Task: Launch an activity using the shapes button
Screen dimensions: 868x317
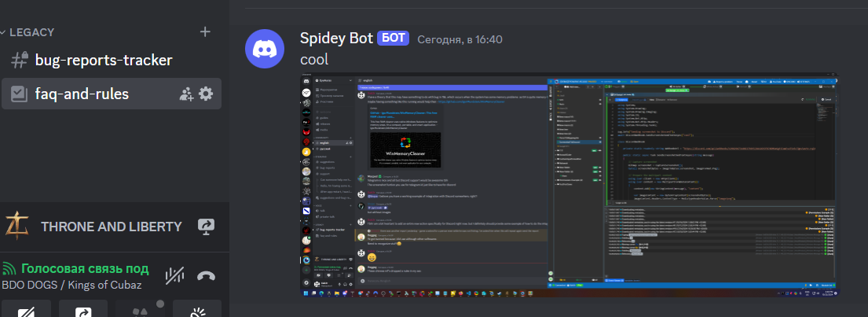Action: coord(140,310)
